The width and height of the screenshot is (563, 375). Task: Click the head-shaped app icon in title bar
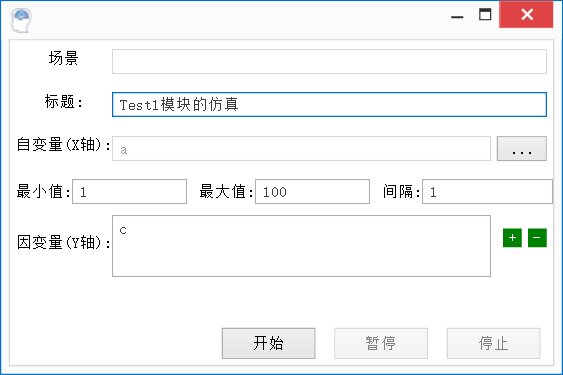(21, 20)
